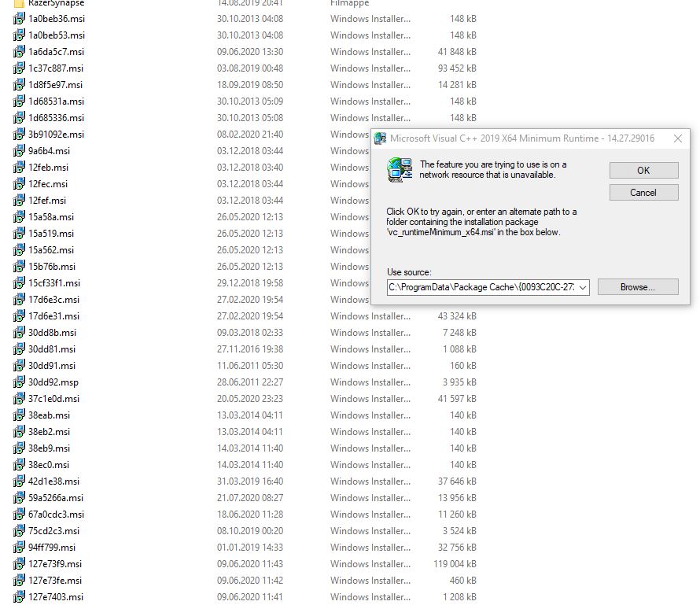This screenshot has width=700, height=605.
Task: Select file name 38eb2.msi
Action: point(49,432)
